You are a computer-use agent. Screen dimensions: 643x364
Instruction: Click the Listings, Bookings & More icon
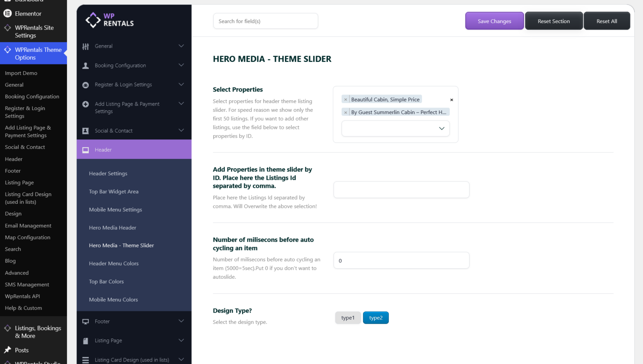coord(8,328)
